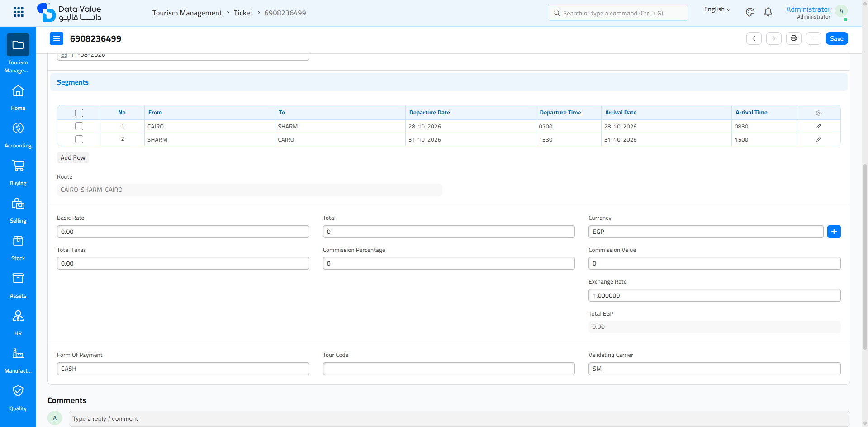Click Arrival Time 1500 cell

tap(764, 139)
